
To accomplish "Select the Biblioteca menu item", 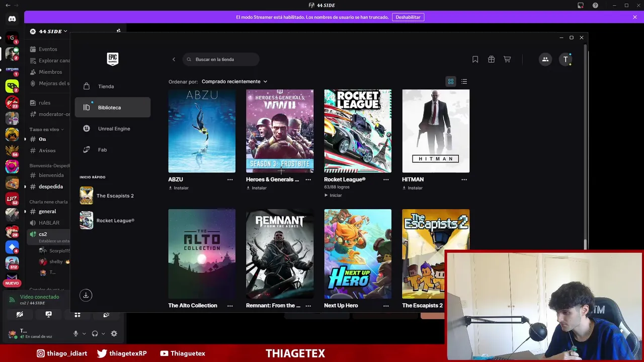I will [113, 108].
